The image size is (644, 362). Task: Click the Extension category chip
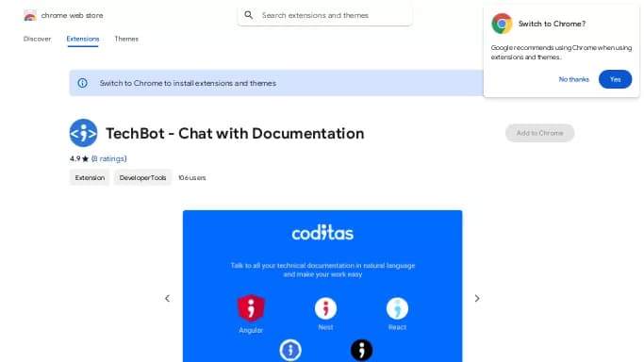90,178
